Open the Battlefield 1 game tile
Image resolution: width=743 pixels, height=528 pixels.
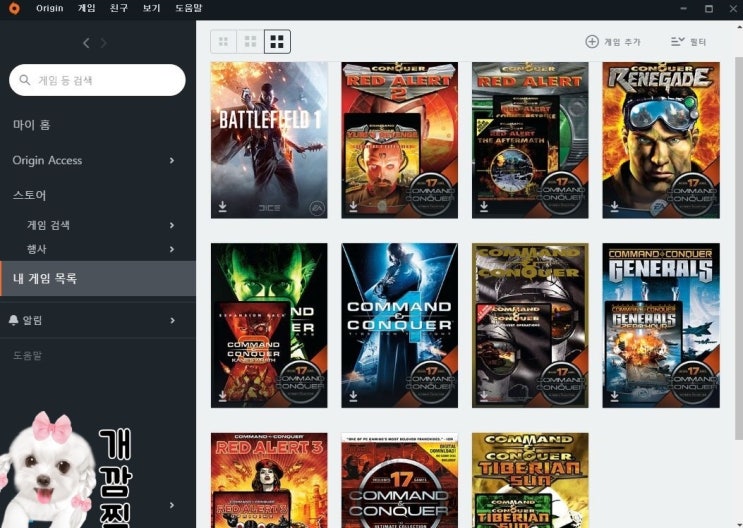(269, 140)
